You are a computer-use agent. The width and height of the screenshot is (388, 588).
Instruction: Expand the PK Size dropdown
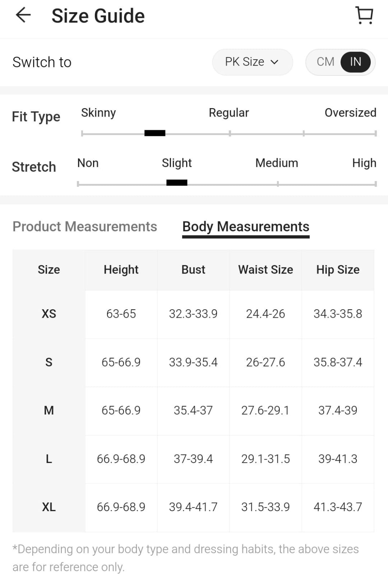[252, 62]
